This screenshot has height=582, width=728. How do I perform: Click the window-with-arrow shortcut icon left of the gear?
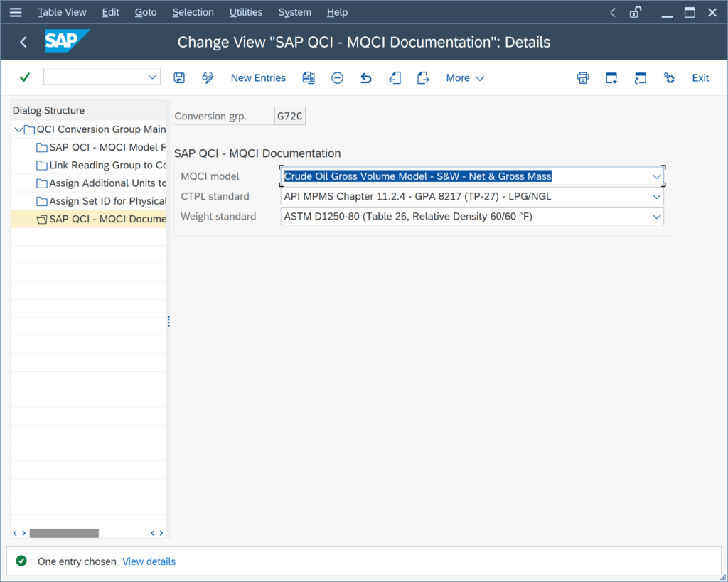click(641, 78)
